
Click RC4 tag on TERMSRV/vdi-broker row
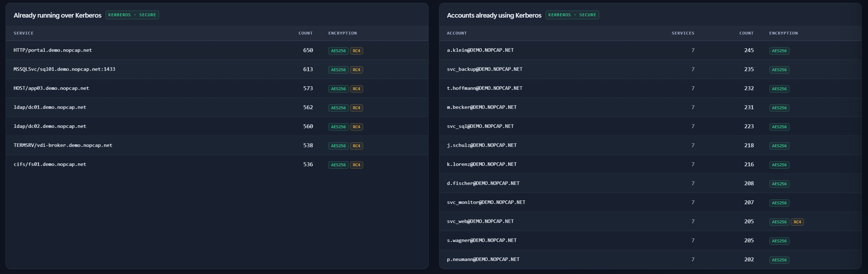click(356, 146)
